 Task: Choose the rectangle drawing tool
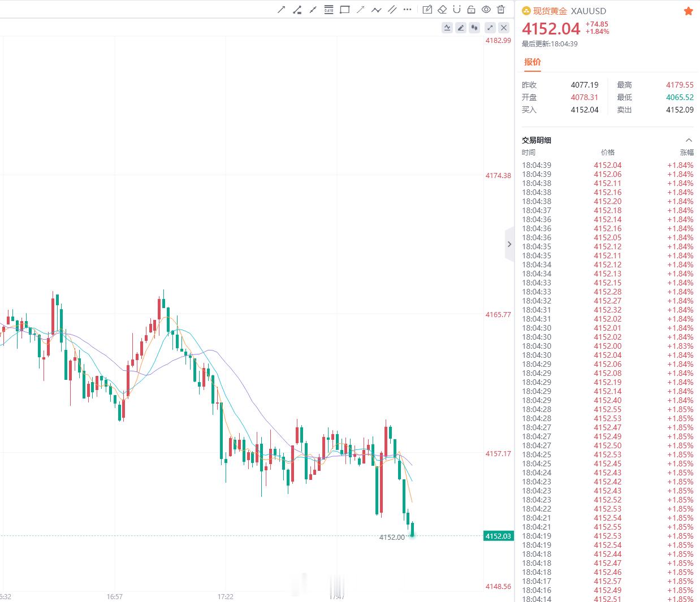click(x=344, y=10)
